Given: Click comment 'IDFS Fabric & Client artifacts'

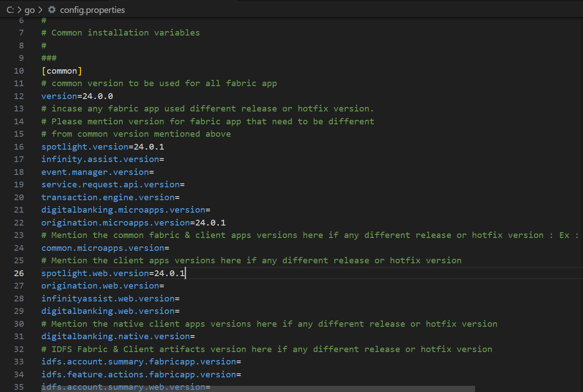Looking at the screenshot, I should tap(267, 349).
